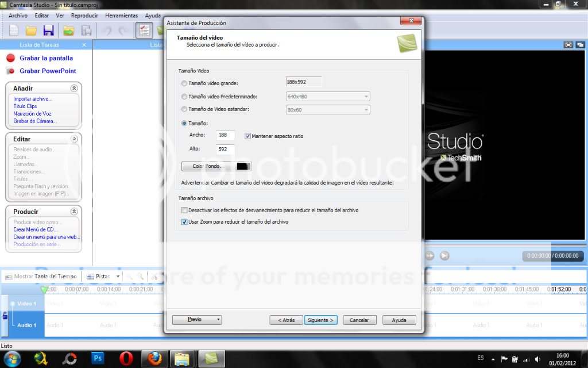The height and width of the screenshot is (368, 588).
Task: Check Desactivar los efectos de desvanecimiento checkbox
Action: pyautogui.click(x=184, y=210)
